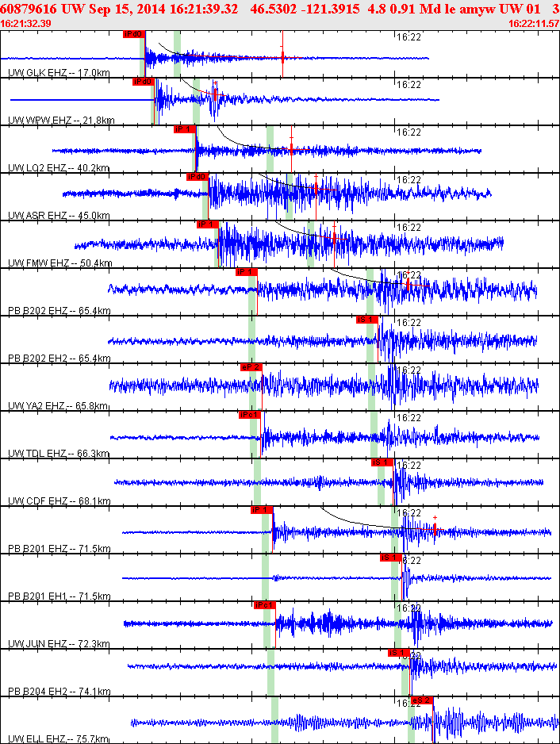Select the iPc1 pick flag on TDL trace
560x744 pixels.
[250, 415]
